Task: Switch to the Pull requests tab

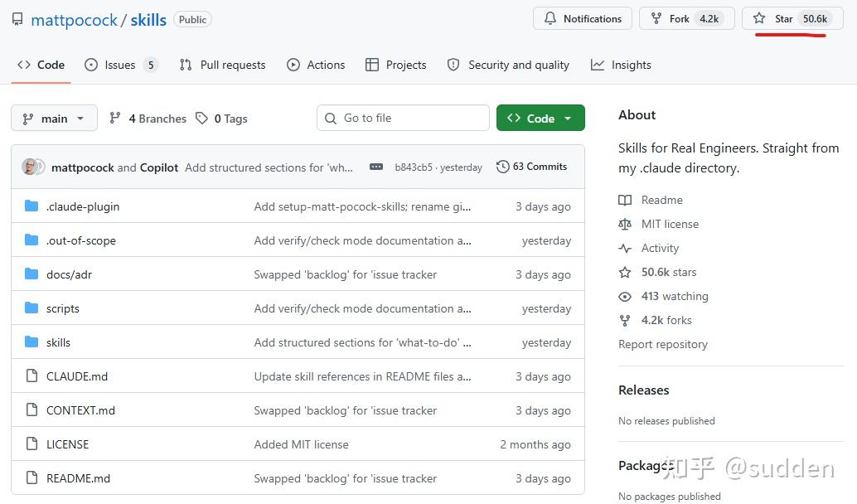Action: pos(222,65)
